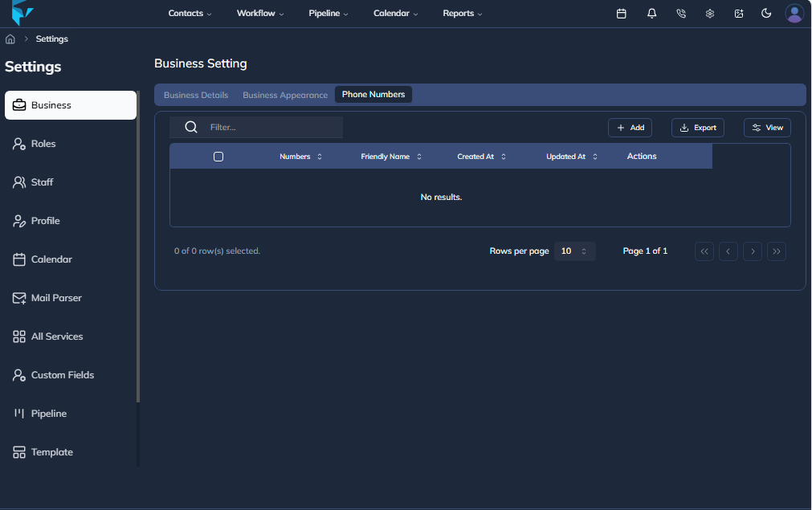
Task: Switch to the Business Appearance tab
Action: [x=285, y=94]
